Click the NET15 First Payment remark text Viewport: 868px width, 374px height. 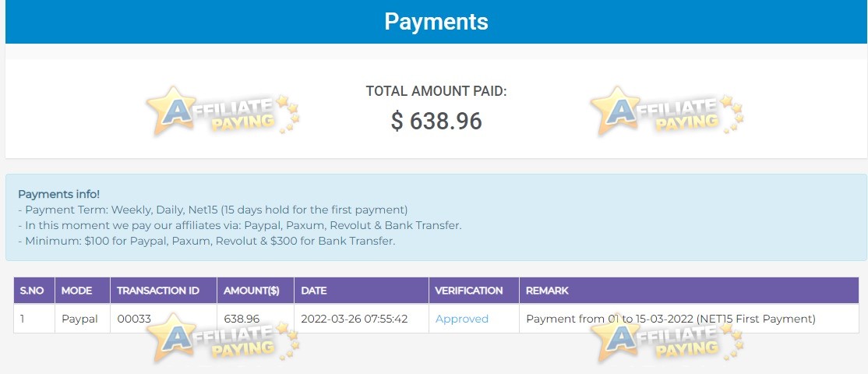point(756,319)
